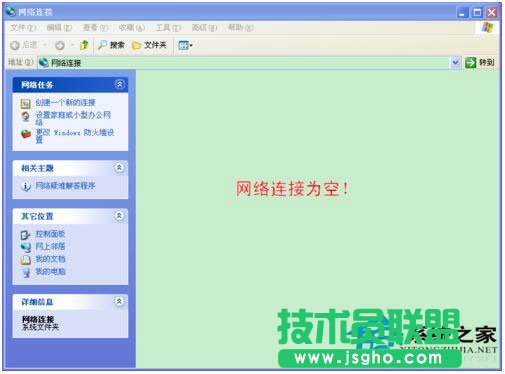The width and height of the screenshot is (505, 374).
Task: Click 设置家庭或小型办公网络 link
Action: [x=73, y=118]
